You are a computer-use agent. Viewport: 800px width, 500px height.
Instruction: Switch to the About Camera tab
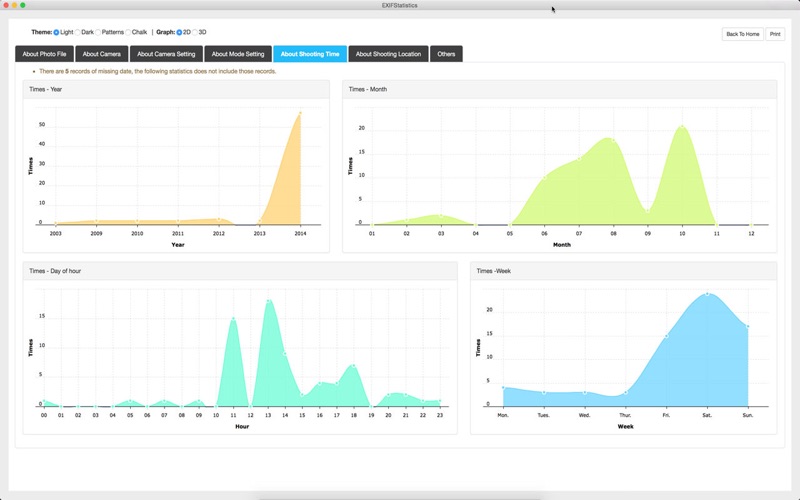click(x=102, y=54)
